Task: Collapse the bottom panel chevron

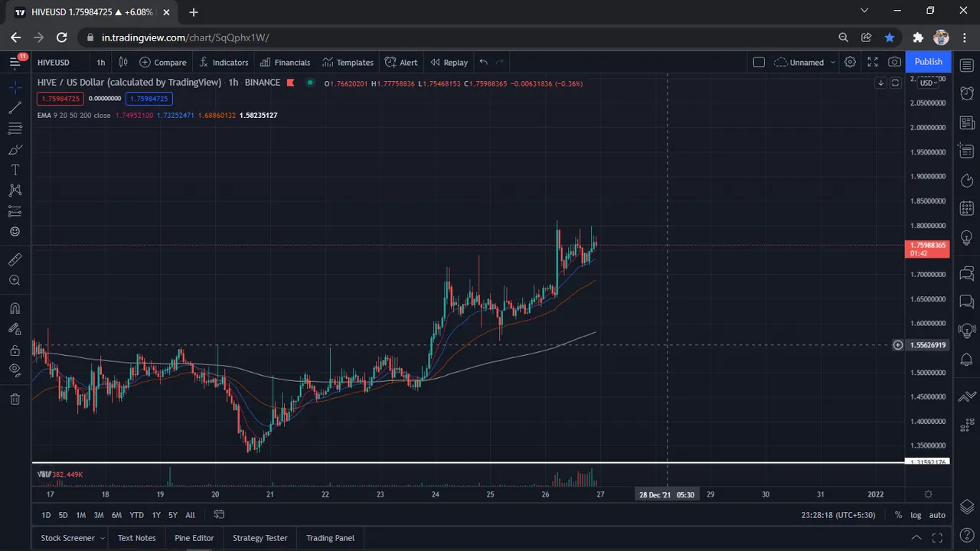Action: click(x=916, y=538)
